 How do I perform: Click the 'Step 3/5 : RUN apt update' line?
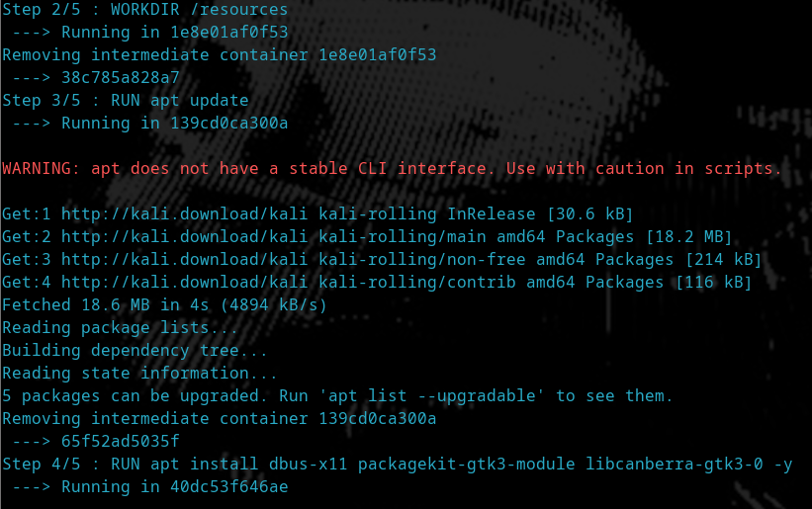click(x=125, y=100)
